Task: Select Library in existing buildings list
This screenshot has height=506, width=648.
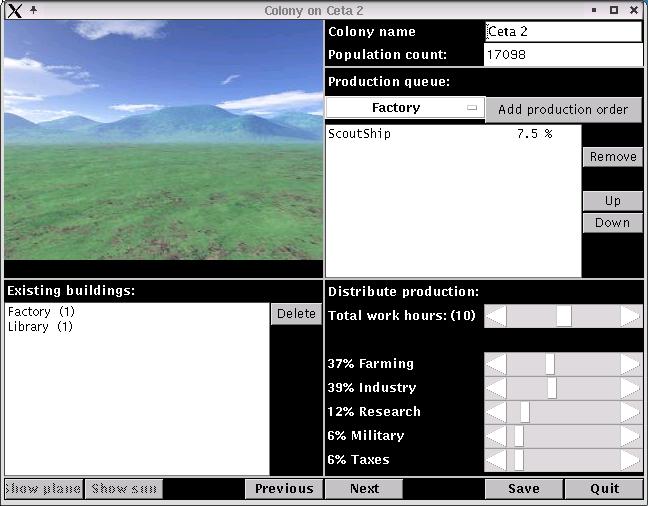Action: (x=41, y=327)
